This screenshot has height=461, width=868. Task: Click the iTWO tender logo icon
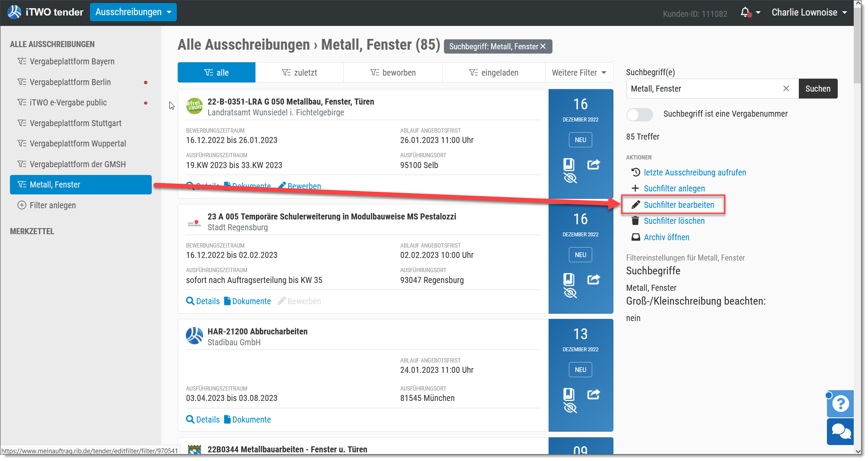click(x=14, y=12)
